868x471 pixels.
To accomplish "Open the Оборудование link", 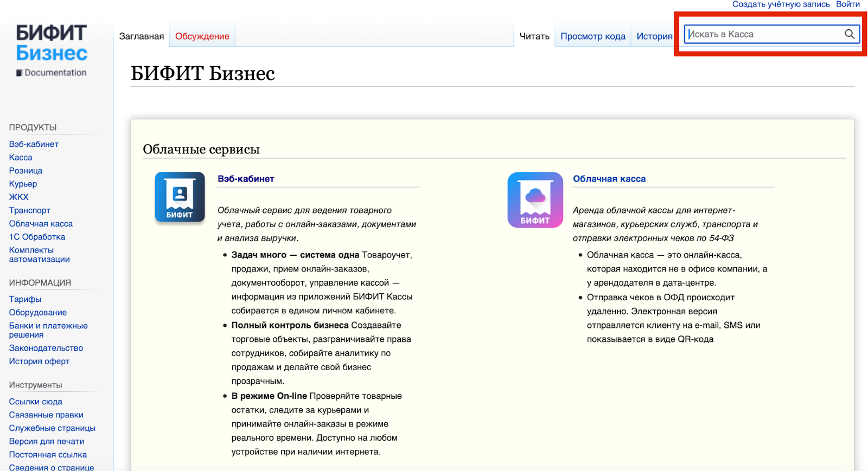I will [x=38, y=313].
